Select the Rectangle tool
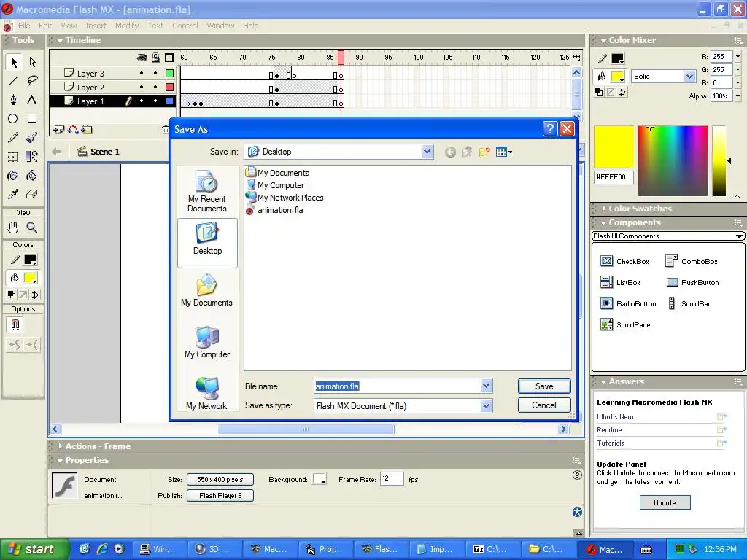This screenshot has width=747, height=560. pyautogui.click(x=32, y=119)
